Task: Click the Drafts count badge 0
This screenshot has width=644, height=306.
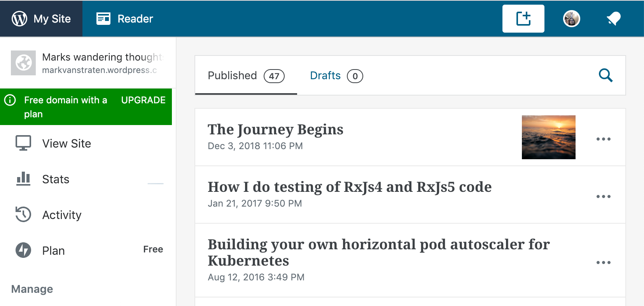Action: point(355,76)
